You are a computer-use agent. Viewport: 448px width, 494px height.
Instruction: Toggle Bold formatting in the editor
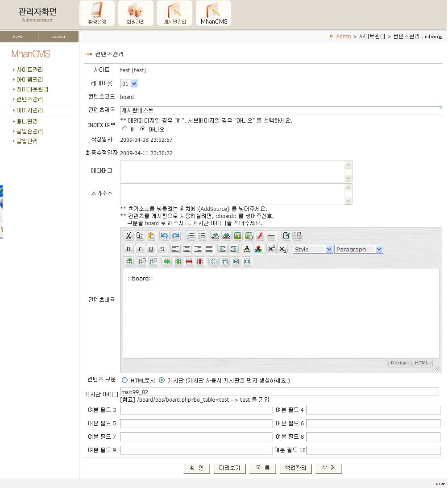[129, 249]
